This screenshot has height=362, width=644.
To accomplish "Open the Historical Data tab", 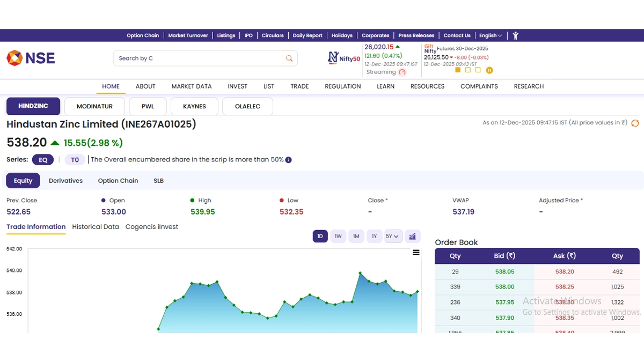I will coord(96,227).
